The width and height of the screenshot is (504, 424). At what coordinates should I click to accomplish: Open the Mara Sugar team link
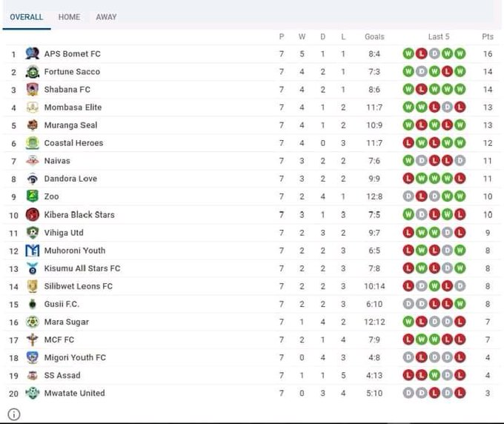67,322
